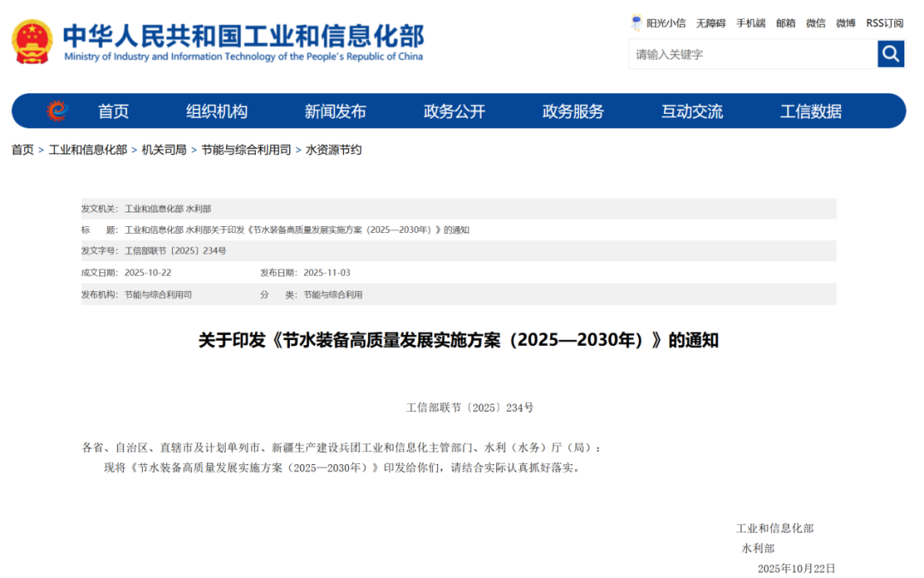The height and width of the screenshot is (578, 924).
Task: Select the 政务公开 navigation item
Action: 454,111
